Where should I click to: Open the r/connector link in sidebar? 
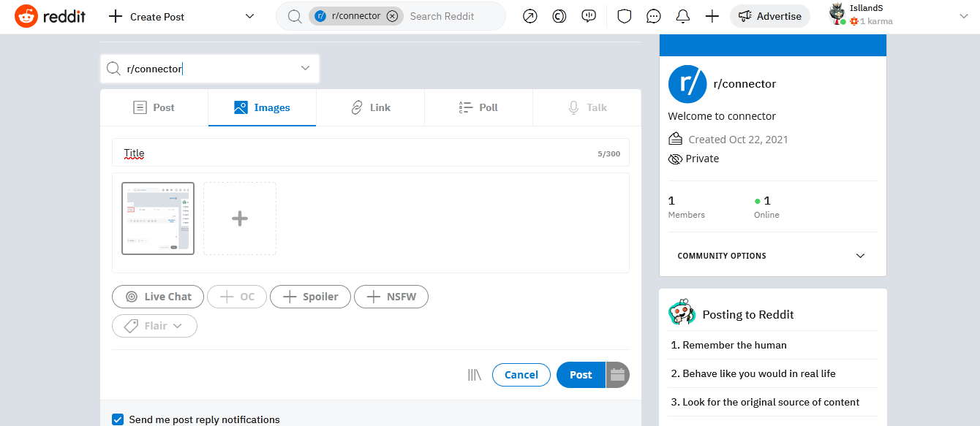coord(745,84)
